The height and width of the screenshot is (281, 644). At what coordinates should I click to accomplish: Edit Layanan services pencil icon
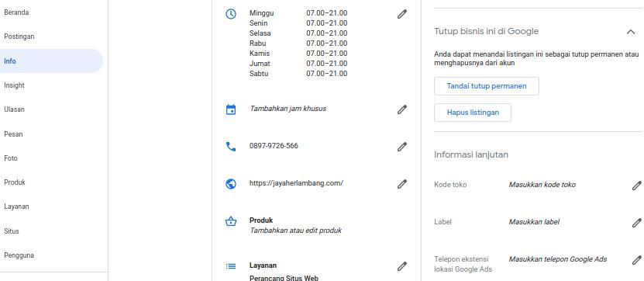[x=402, y=266]
